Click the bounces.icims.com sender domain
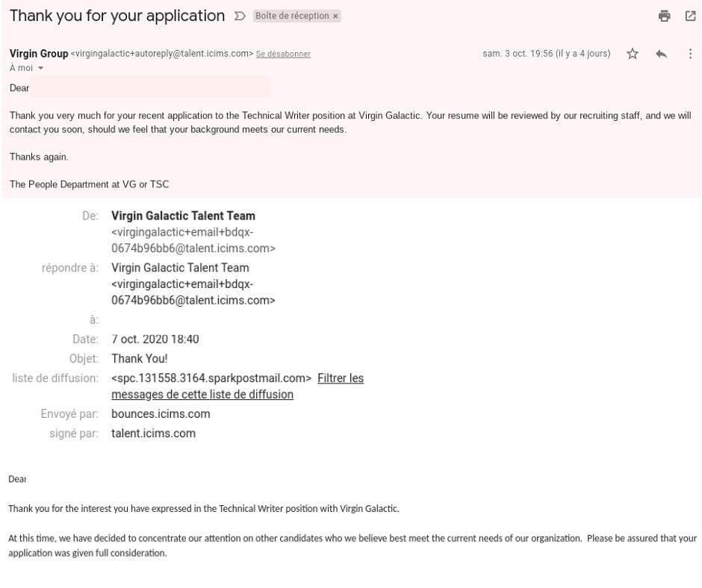Image resolution: width=702 pixels, height=588 pixels. pos(161,414)
